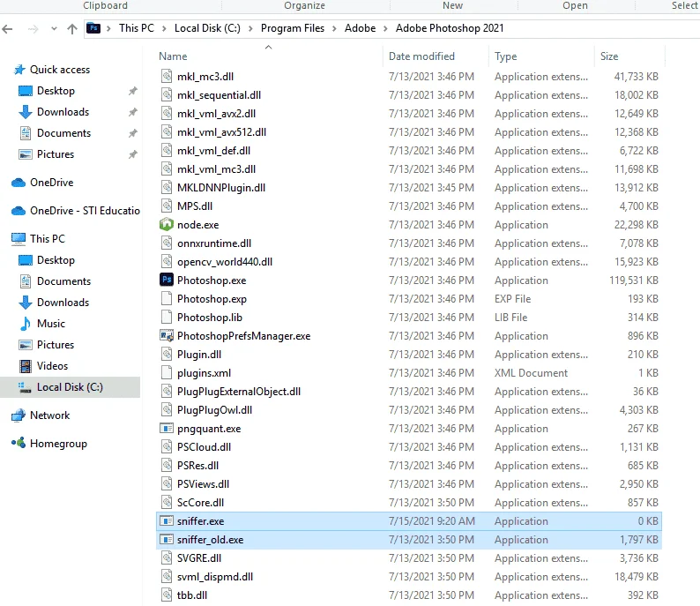Image resolution: width=700 pixels, height=606 pixels.
Task: Select file name MKLDNNPlugin.dll
Action: coord(221,188)
